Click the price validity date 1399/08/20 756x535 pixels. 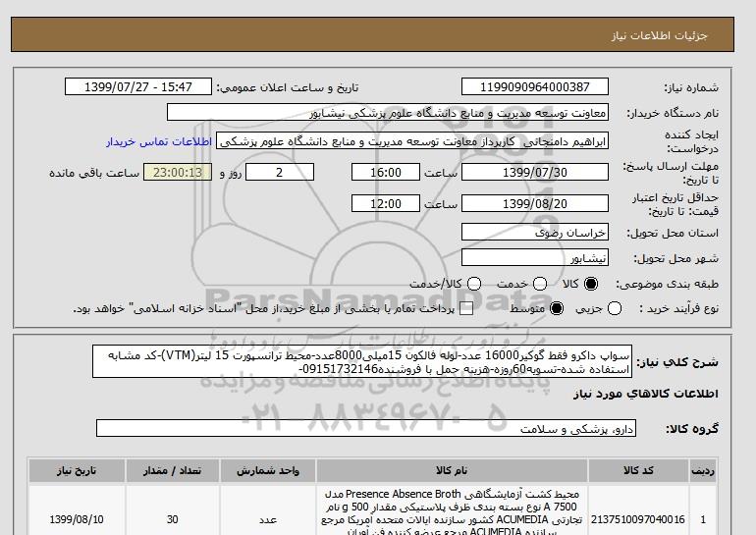pos(535,203)
